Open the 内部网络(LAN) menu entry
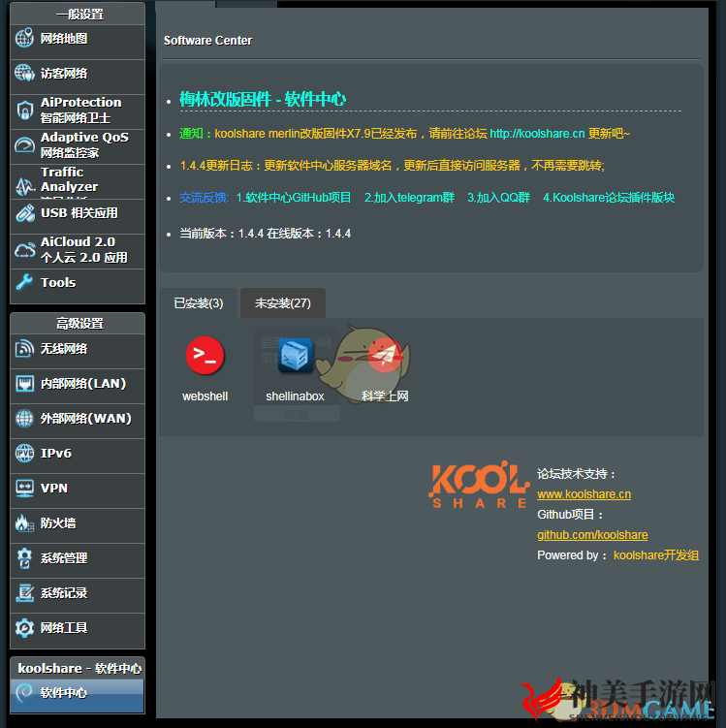Image resolution: width=726 pixels, height=728 pixels. 78,386
